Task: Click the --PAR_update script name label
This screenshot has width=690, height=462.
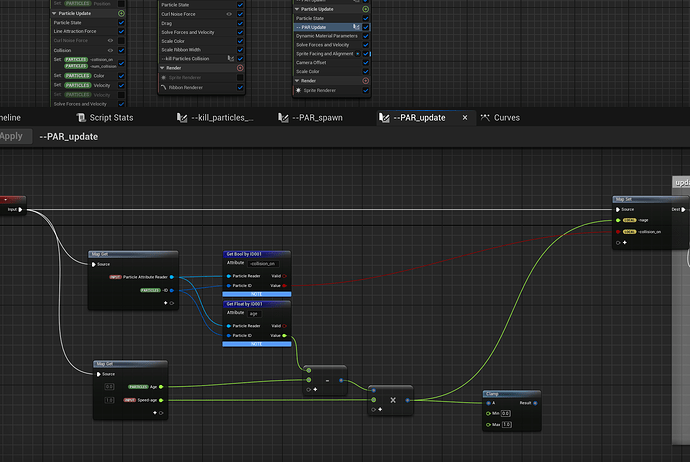Action: click(69, 136)
